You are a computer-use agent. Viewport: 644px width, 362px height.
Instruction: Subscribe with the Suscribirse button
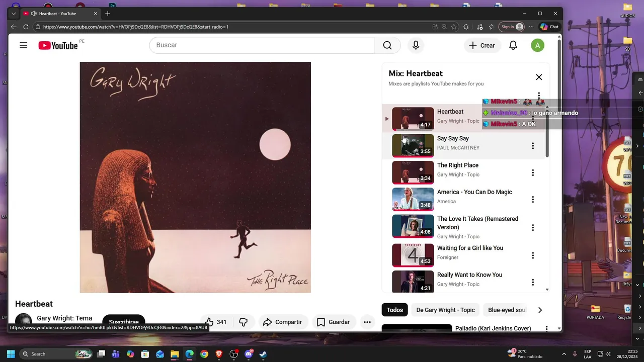pyautogui.click(x=124, y=322)
